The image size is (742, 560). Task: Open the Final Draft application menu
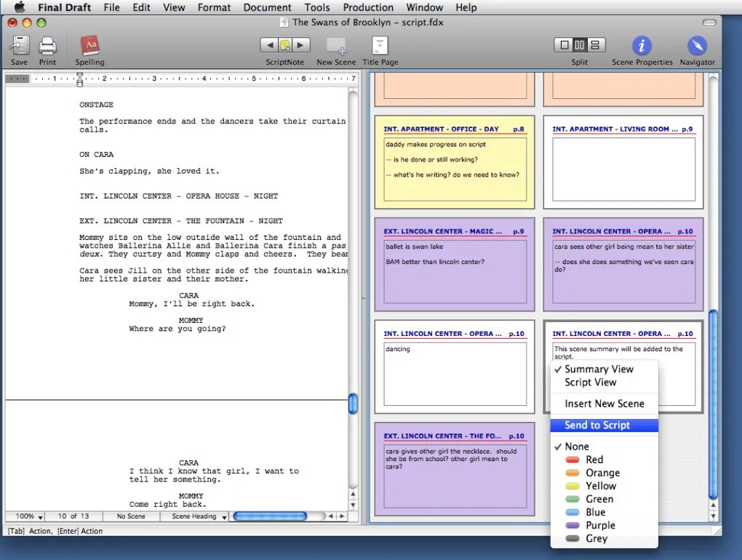[64, 7]
